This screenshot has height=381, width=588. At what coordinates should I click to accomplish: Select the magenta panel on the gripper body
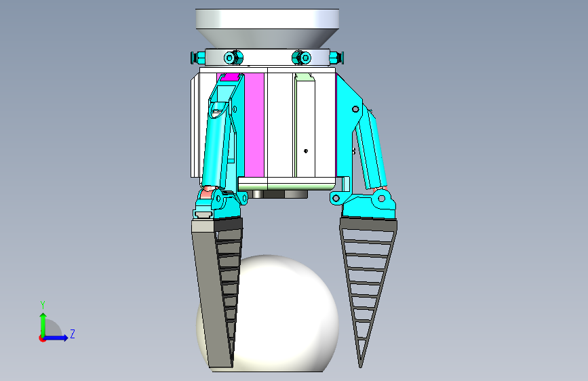(x=254, y=125)
